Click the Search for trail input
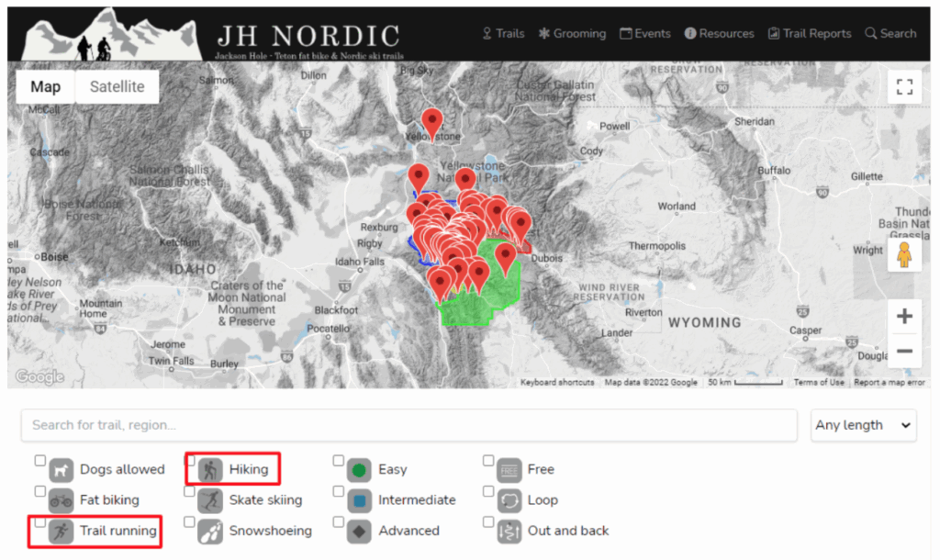The height and width of the screenshot is (560, 940). click(408, 425)
